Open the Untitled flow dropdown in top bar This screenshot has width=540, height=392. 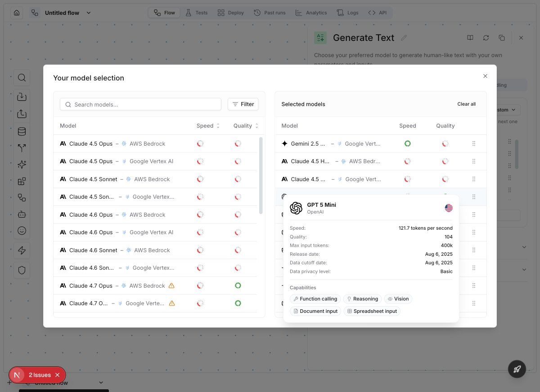(x=89, y=13)
